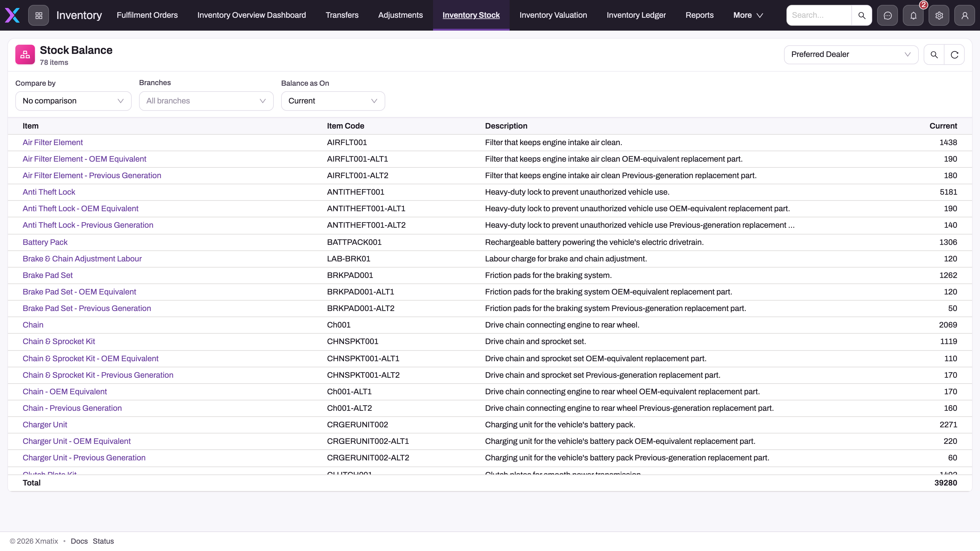Open Brake Pad Set item
This screenshot has width=980, height=551.
47,275
